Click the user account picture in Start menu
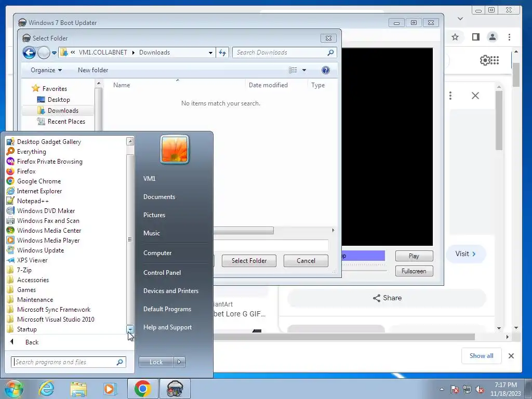532x399 pixels. pyautogui.click(x=175, y=149)
